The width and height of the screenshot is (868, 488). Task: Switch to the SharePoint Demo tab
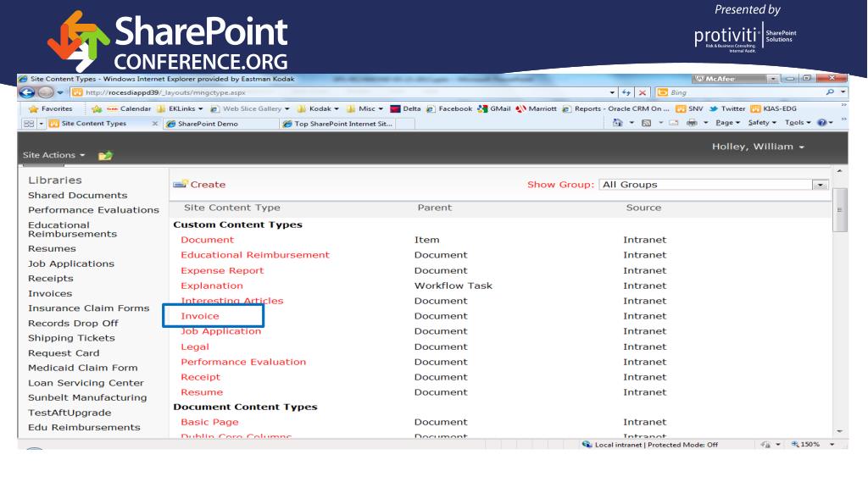(221, 124)
